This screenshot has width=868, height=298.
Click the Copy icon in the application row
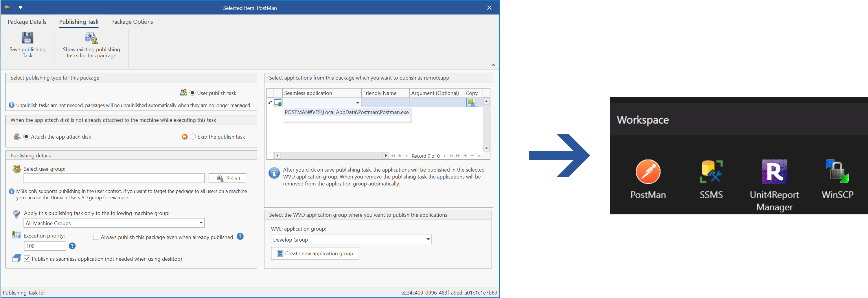471,102
